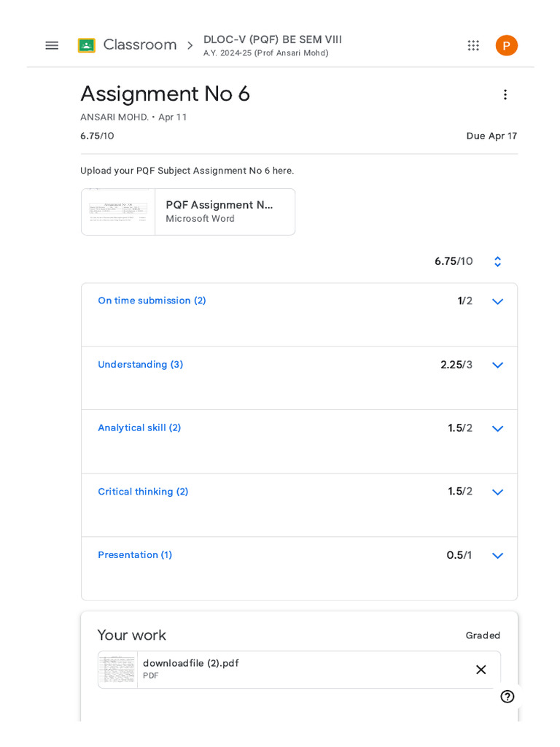Remove the downloadfile (2).pdf attachment
The width and height of the screenshot is (560, 747).
[x=481, y=670]
